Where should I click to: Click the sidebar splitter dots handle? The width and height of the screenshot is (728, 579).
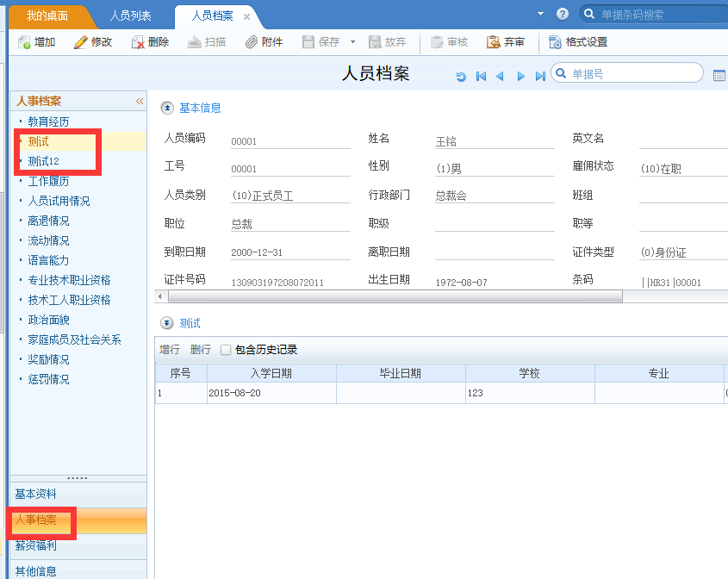click(x=77, y=478)
